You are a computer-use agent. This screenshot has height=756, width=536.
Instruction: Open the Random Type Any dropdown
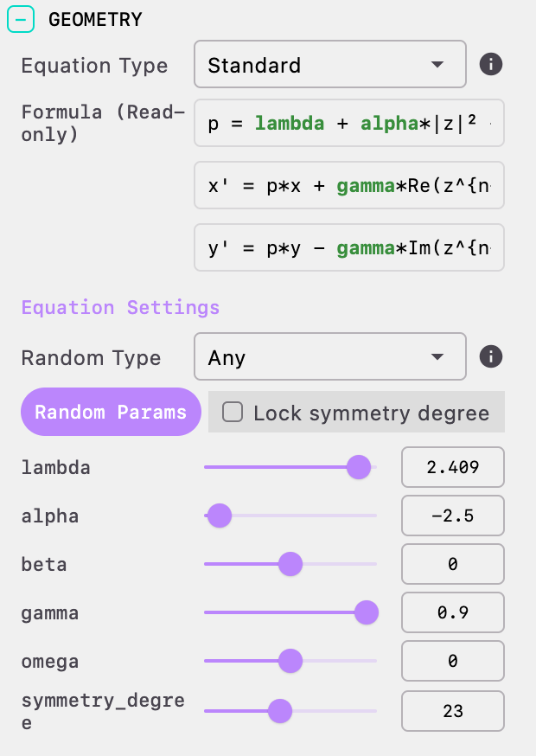[330, 356]
